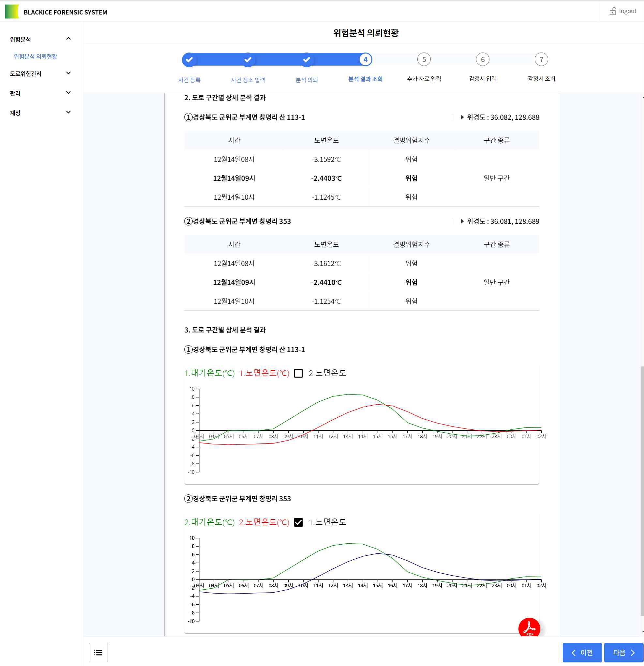This screenshot has height=666, width=644.
Task: Expand the 관리 sidebar section
Action: pyautogui.click(x=68, y=92)
